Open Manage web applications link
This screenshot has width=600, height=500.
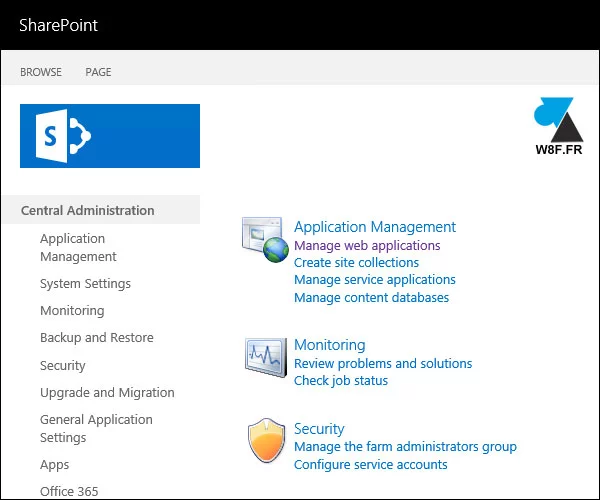coord(367,245)
